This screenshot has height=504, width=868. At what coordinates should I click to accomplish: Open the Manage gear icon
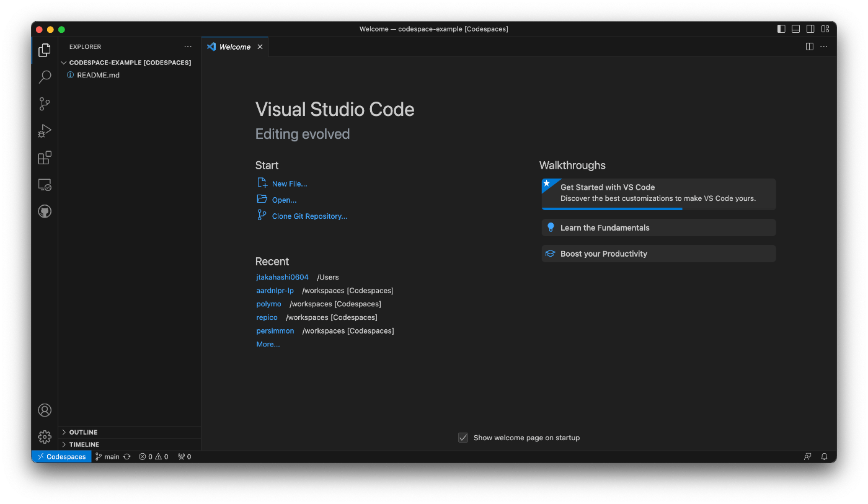click(x=45, y=437)
